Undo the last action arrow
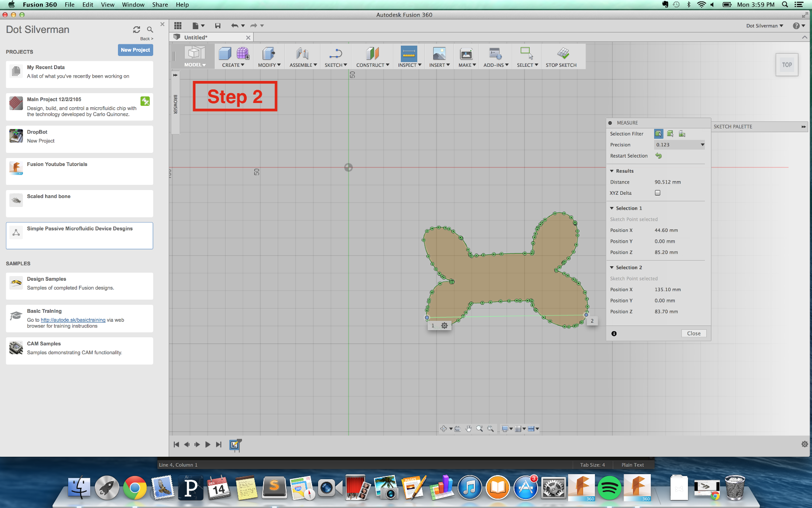812x508 pixels. click(x=234, y=26)
